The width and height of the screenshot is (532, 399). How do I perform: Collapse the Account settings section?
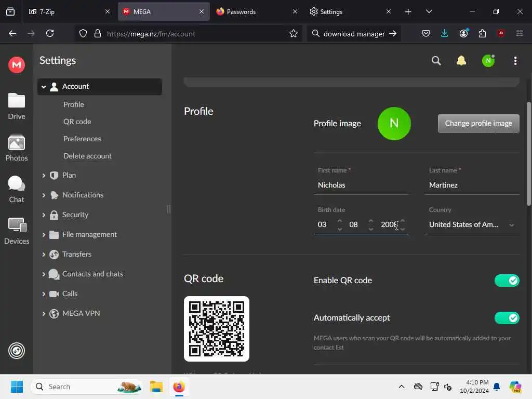(44, 87)
